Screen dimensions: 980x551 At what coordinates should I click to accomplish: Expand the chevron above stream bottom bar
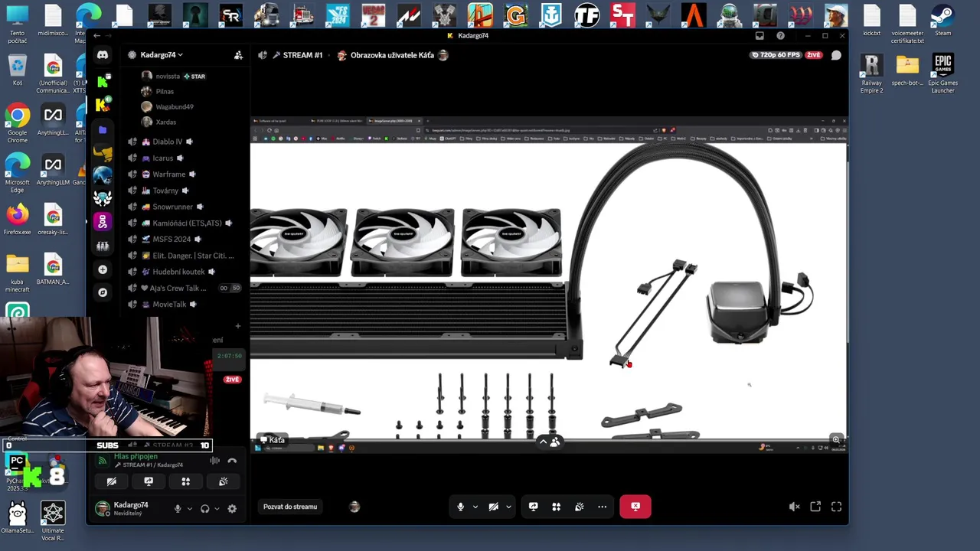544,442
